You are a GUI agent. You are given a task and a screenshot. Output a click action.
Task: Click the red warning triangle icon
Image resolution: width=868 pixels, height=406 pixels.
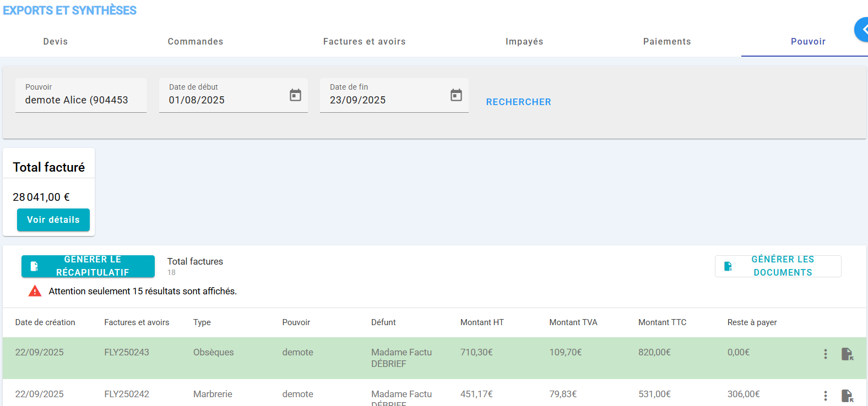tap(35, 291)
